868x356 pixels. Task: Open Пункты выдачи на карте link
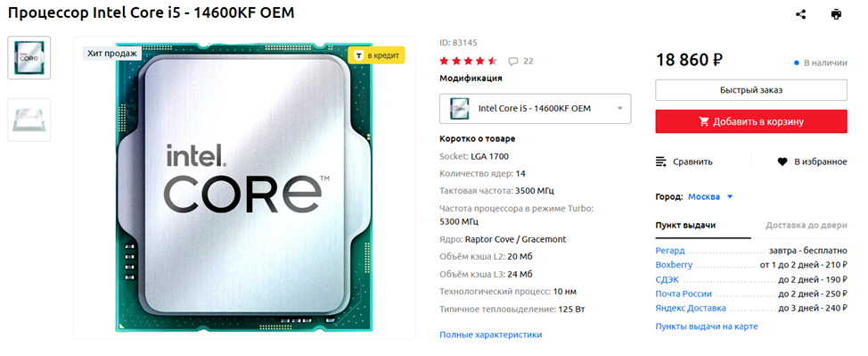(707, 326)
